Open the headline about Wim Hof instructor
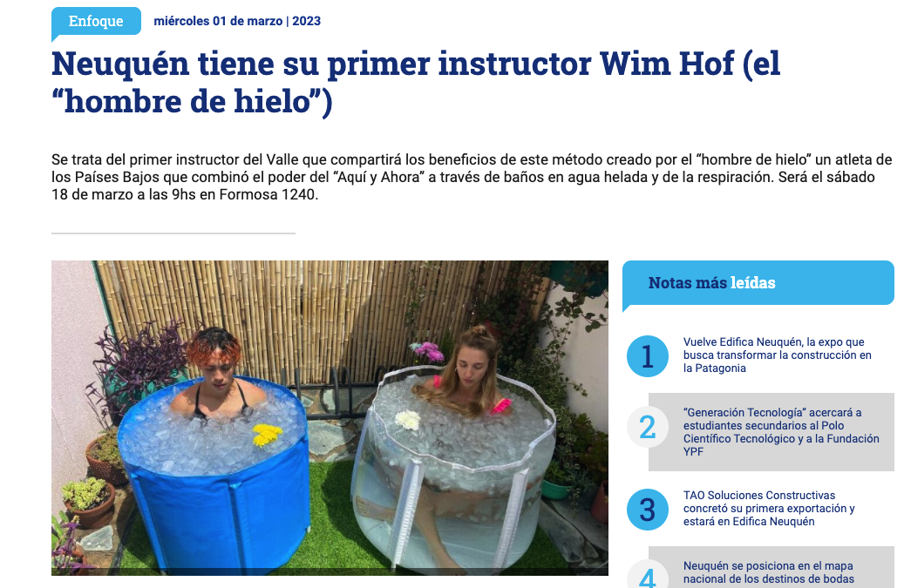The height and width of the screenshot is (588, 904). pos(416,83)
